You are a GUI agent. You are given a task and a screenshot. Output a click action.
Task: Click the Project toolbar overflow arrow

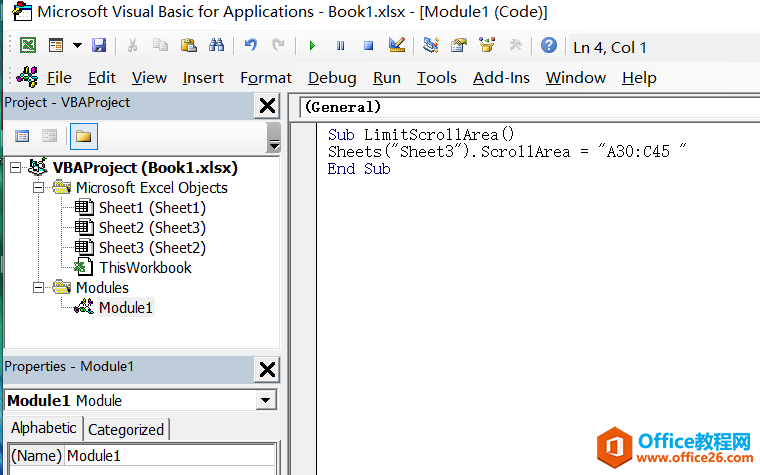point(274,138)
